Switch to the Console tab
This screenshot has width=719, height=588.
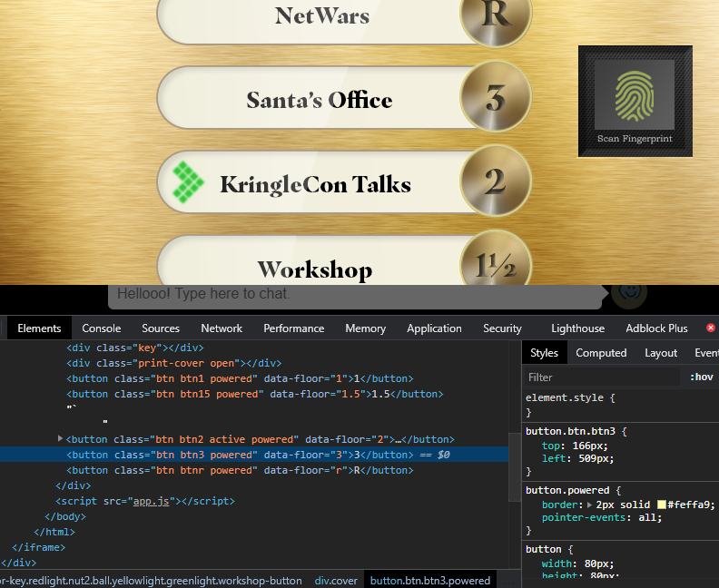click(102, 328)
